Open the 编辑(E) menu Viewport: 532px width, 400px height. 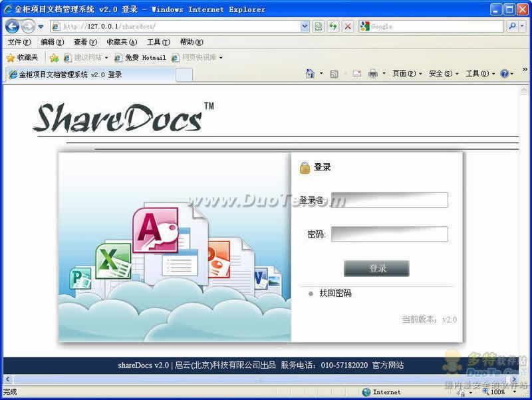53,42
